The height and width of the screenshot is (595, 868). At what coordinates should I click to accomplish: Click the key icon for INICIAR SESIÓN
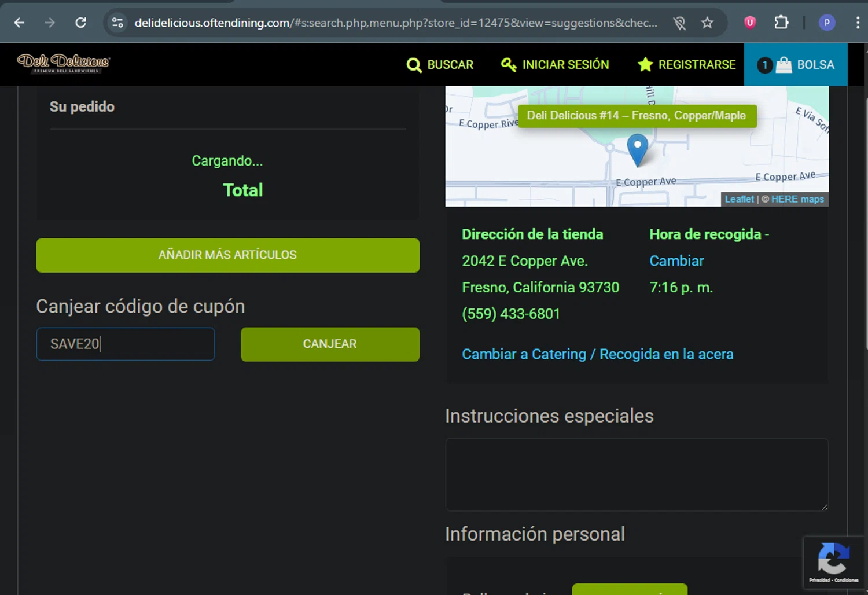pos(509,65)
